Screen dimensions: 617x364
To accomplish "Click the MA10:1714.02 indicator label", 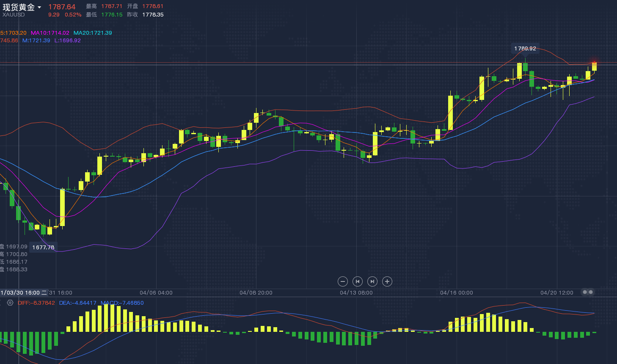I will pyautogui.click(x=50, y=33).
